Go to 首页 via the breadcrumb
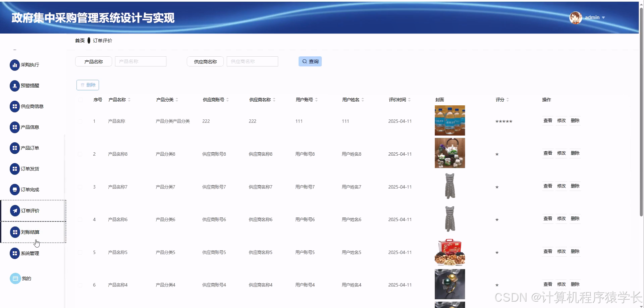This screenshot has height=308, width=644. click(80, 40)
